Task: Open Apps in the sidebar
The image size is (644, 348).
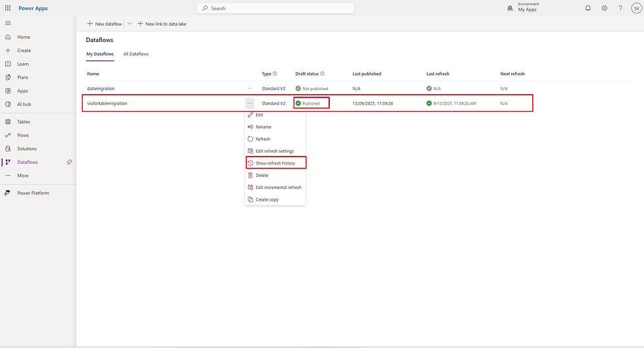Action: coord(22,91)
